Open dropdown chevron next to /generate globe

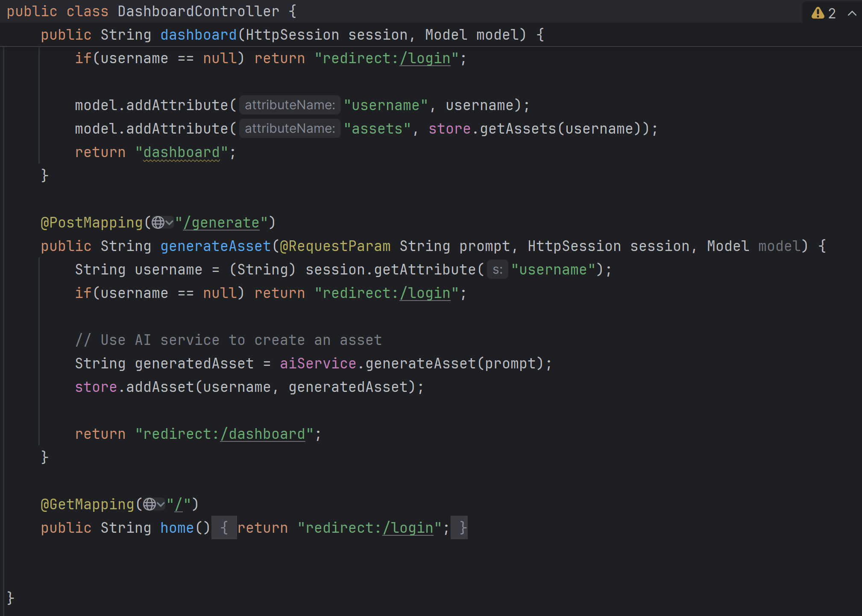coord(170,222)
